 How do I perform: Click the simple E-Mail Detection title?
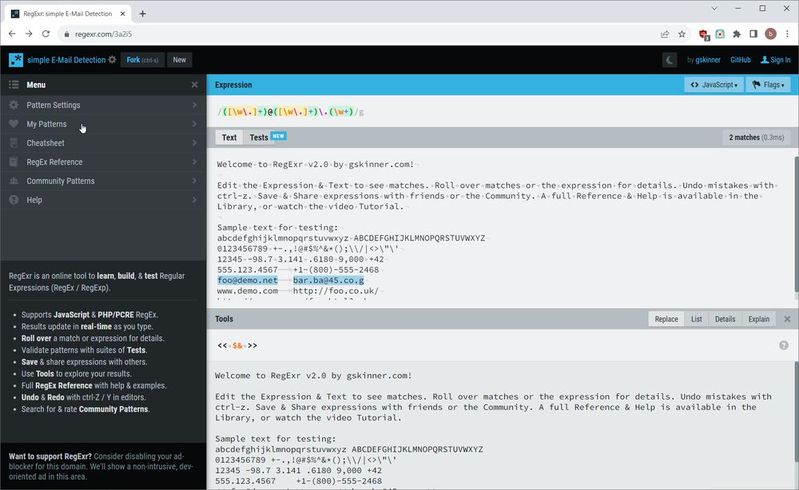coord(66,60)
